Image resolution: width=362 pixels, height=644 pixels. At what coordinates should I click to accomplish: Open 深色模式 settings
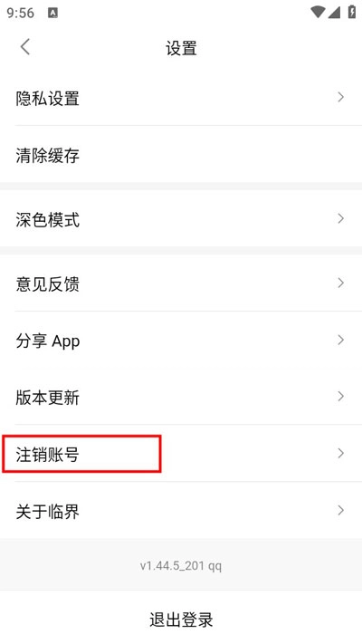coord(181,219)
